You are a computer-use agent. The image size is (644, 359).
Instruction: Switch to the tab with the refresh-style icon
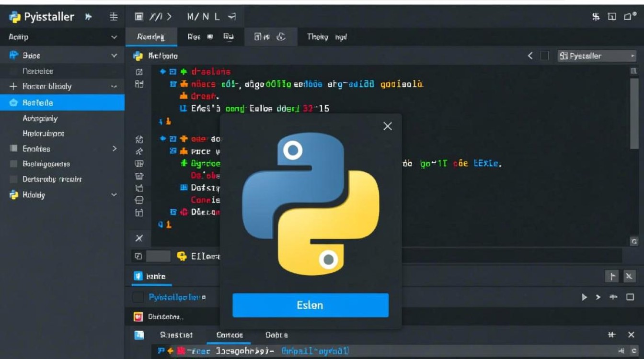coord(270,37)
